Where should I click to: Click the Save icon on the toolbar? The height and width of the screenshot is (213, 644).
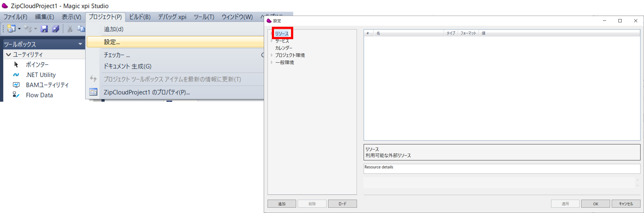point(44,28)
